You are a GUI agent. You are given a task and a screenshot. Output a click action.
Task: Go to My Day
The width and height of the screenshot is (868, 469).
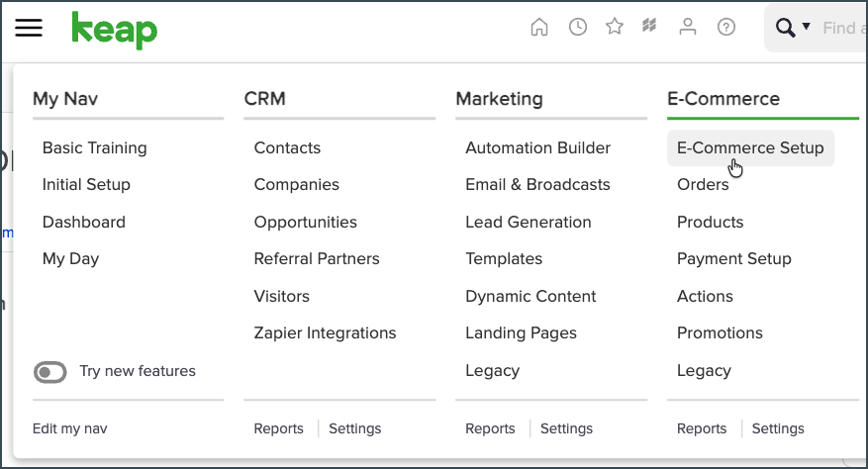[x=71, y=258]
